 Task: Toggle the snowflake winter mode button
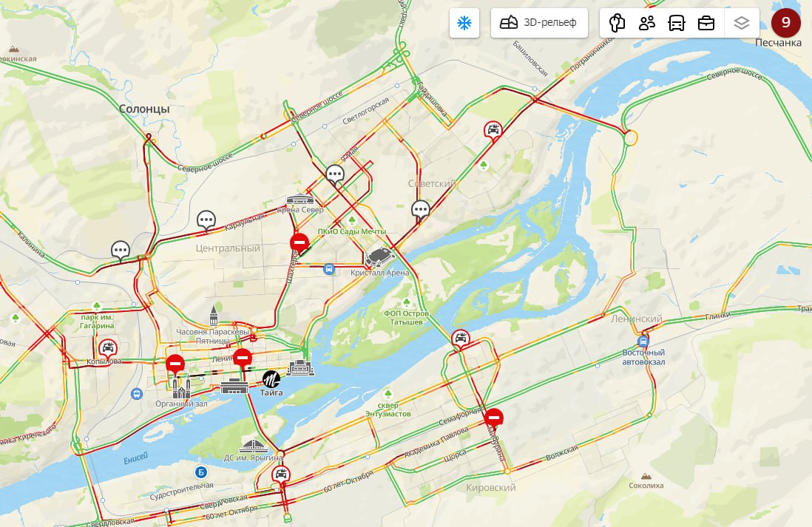coord(464,23)
